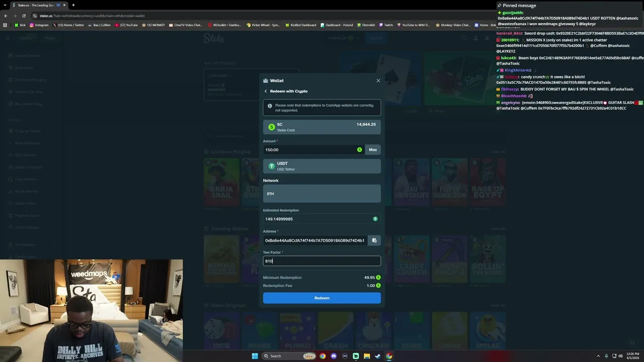The width and height of the screenshot is (644, 362).
Task: Open Google Chrome from the taskbar
Action: point(323,356)
